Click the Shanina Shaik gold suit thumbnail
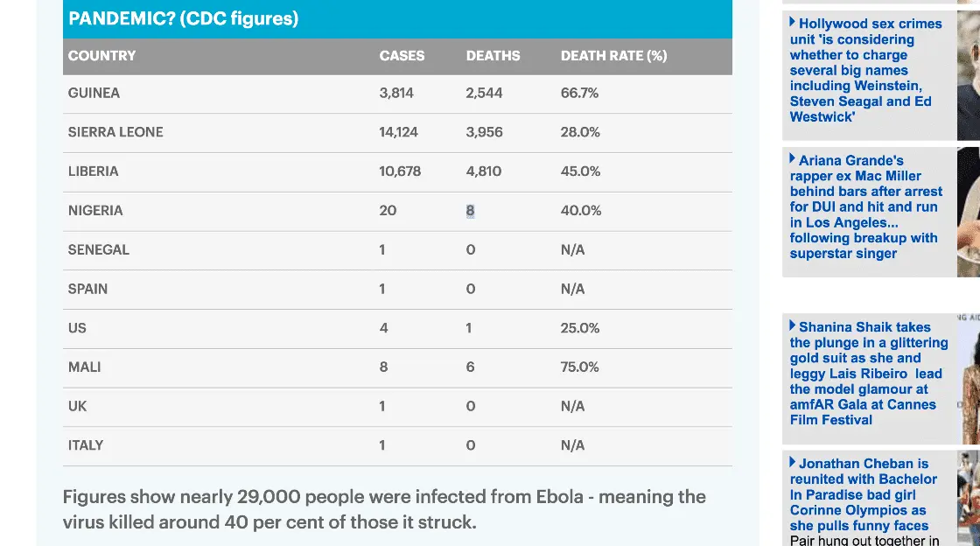 [x=969, y=378]
